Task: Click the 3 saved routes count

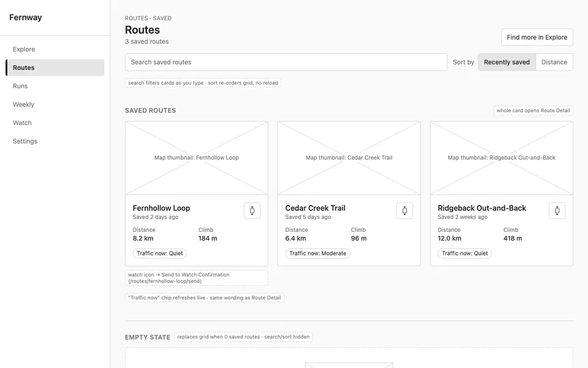Action: pyautogui.click(x=146, y=42)
